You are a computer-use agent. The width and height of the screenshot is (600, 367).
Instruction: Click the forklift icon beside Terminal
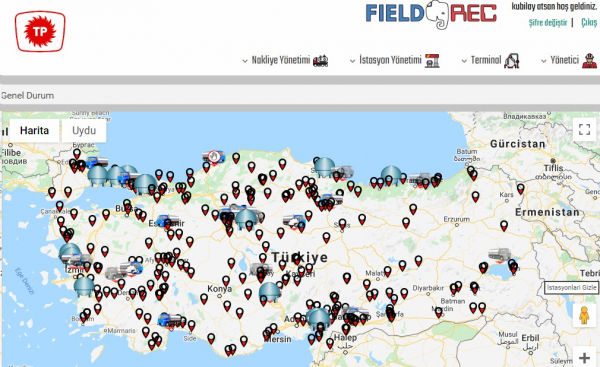511,60
